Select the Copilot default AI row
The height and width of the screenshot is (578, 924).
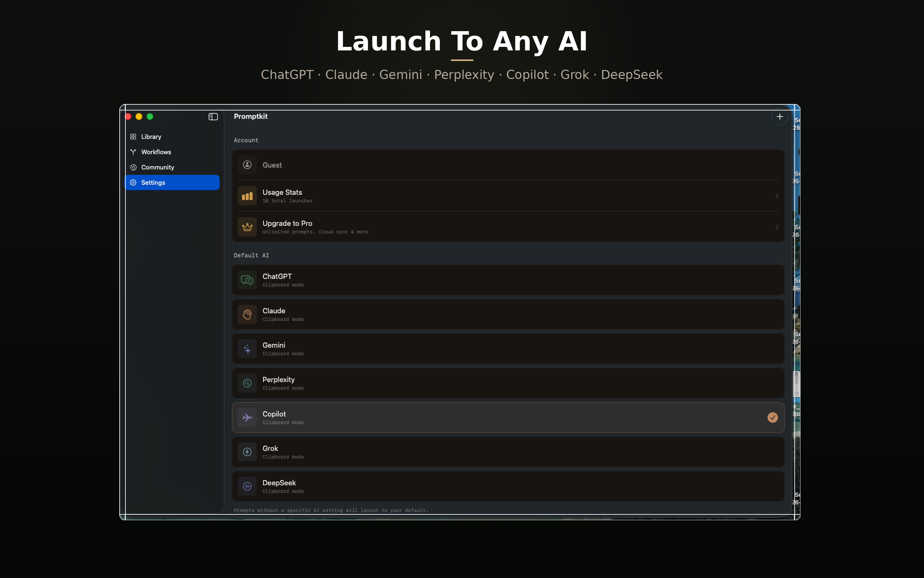508,417
